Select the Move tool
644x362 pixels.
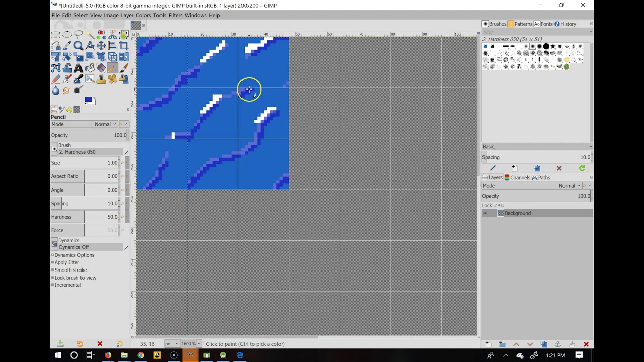pyautogui.click(x=101, y=46)
